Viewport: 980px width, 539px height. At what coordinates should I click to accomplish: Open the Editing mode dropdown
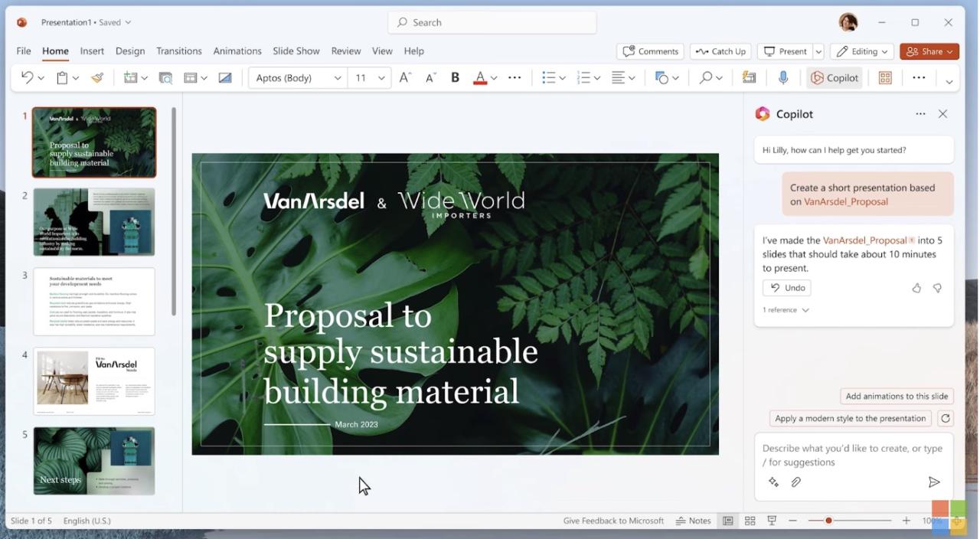pyautogui.click(x=861, y=51)
